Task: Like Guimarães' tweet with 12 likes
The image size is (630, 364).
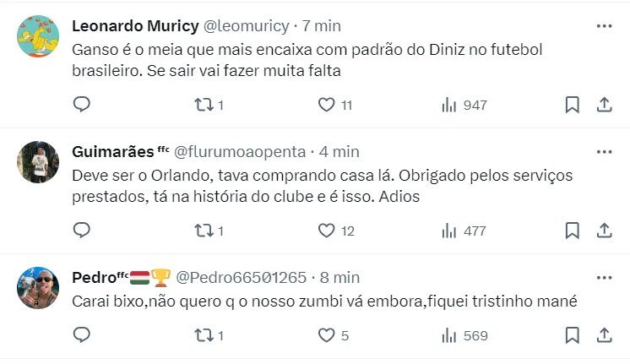Action: tap(327, 230)
